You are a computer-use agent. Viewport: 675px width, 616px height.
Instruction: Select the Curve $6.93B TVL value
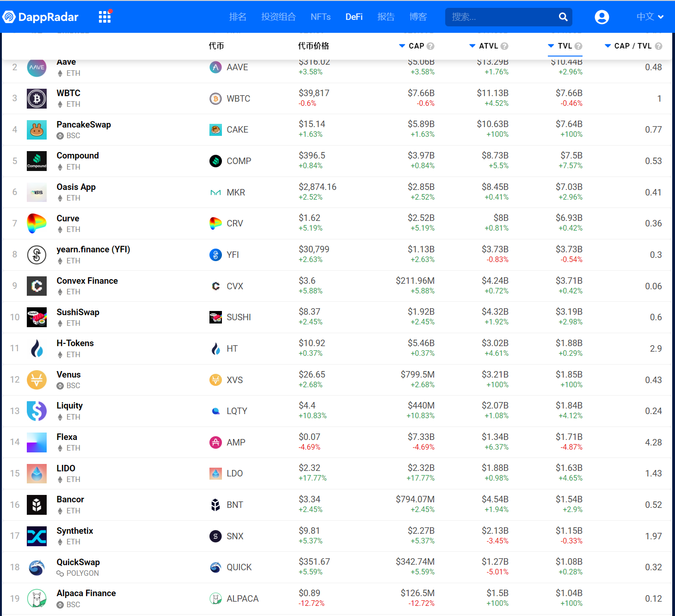click(x=569, y=218)
